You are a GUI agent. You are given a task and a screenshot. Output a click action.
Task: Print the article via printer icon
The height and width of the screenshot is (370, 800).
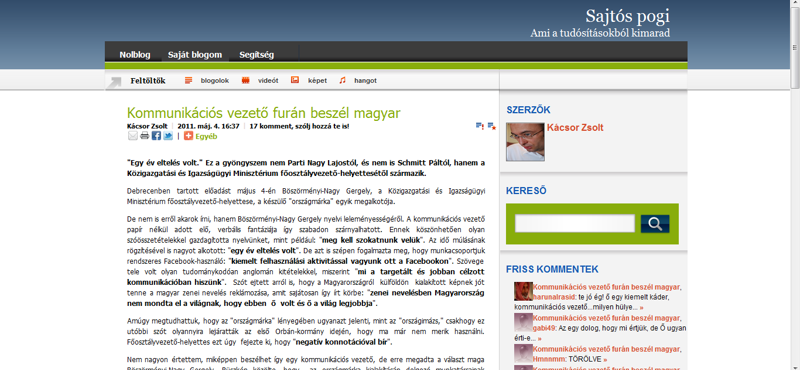pyautogui.click(x=145, y=136)
